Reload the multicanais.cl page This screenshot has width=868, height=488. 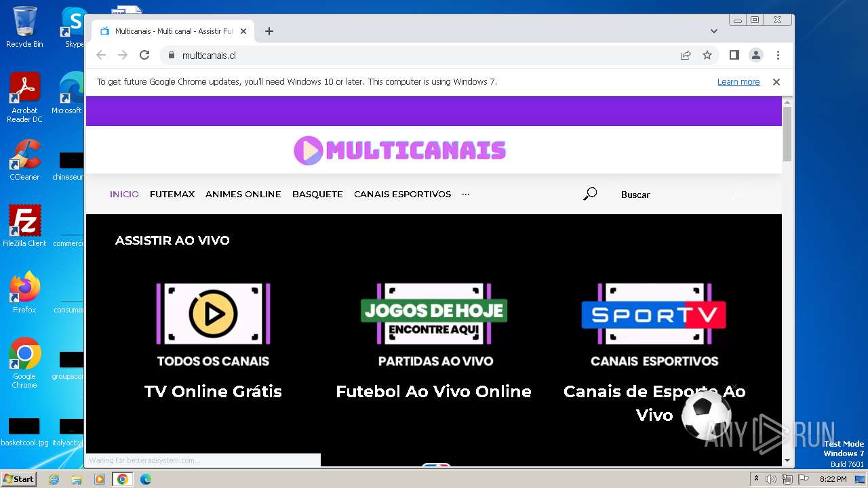pyautogui.click(x=144, y=55)
